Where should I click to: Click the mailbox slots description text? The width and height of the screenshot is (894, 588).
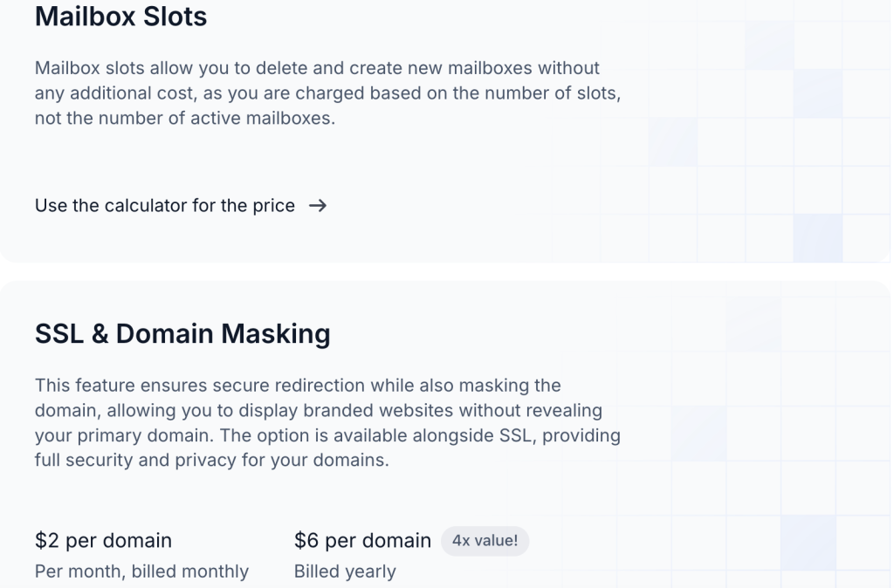tap(327, 92)
